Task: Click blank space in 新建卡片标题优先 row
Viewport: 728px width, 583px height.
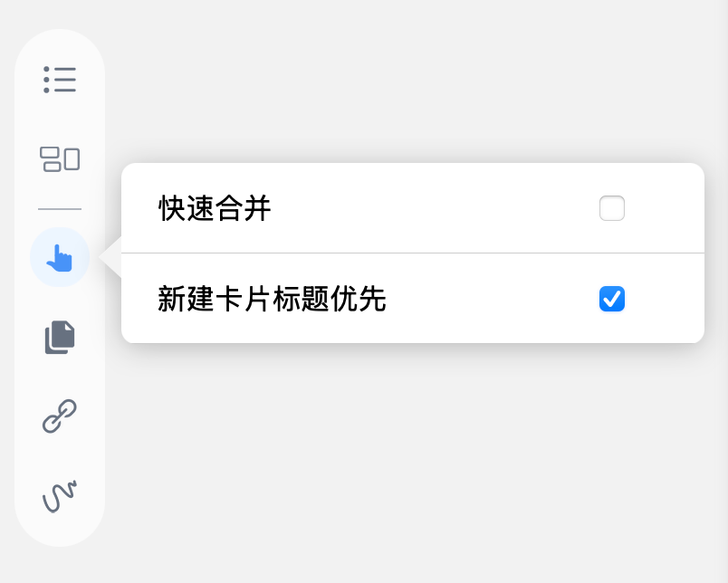Action: tap(493, 299)
